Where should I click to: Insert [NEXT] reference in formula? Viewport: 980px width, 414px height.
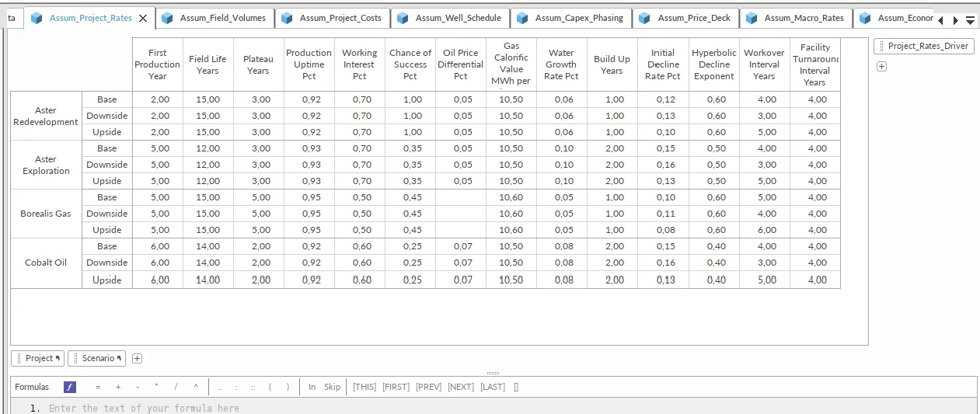(461, 387)
